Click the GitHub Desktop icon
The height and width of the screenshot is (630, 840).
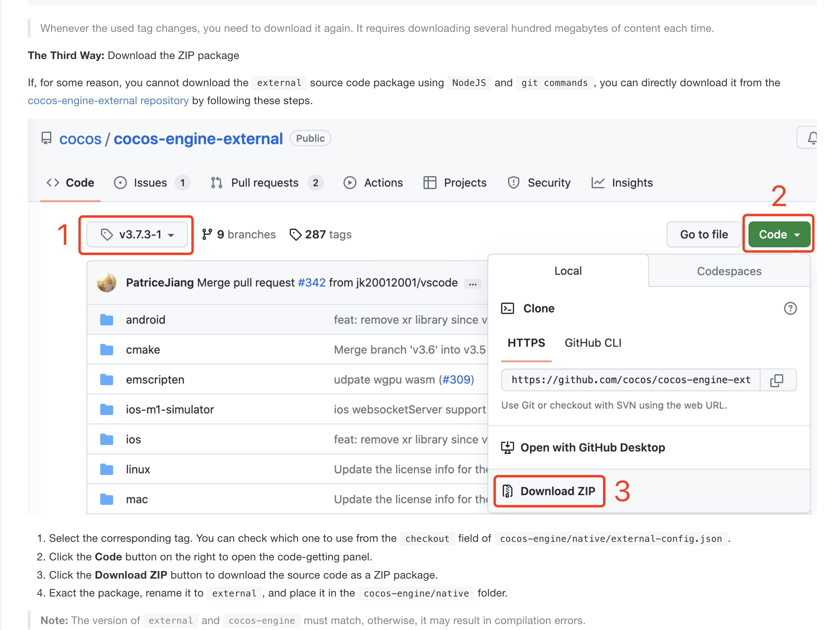[x=507, y=447]
